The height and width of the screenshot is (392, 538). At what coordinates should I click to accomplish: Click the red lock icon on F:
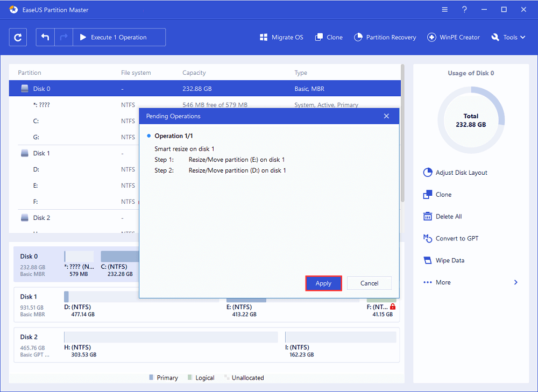[x=393, y=307]
